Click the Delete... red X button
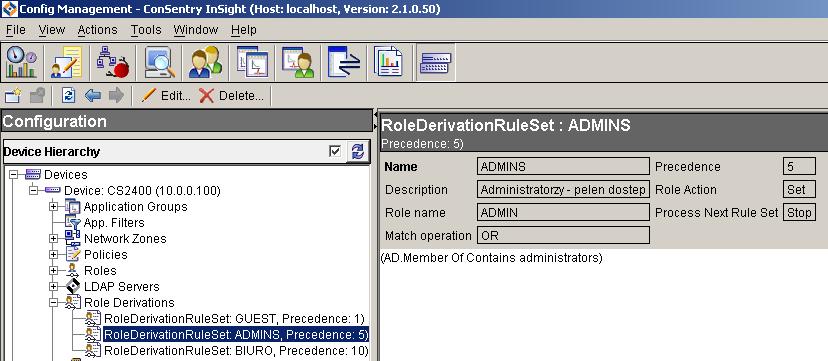 tap(231, 96)
